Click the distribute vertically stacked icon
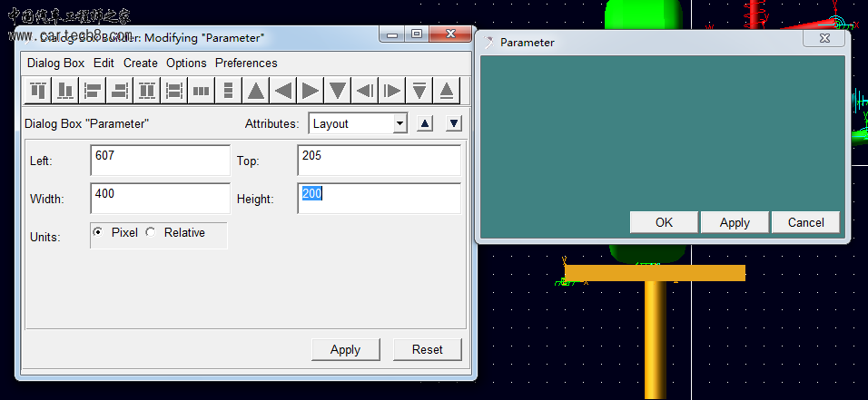The image size is (868, 400). (x=228, y=90)
